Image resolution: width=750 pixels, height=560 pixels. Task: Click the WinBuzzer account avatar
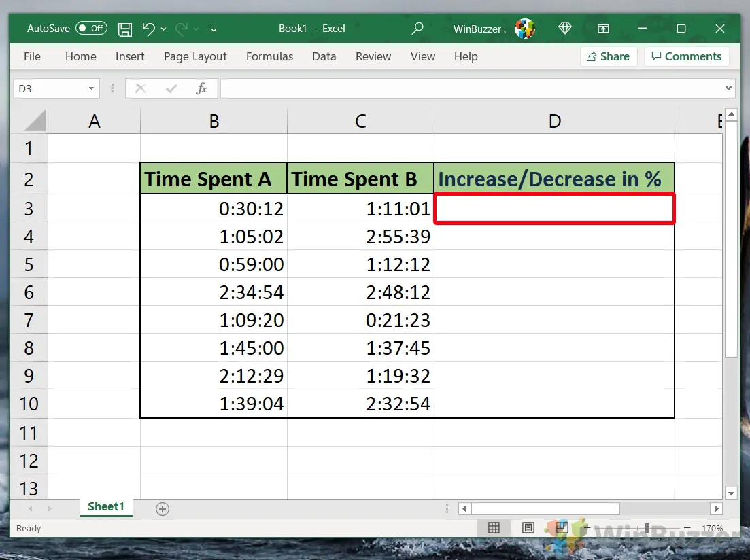tap(524, 29)
